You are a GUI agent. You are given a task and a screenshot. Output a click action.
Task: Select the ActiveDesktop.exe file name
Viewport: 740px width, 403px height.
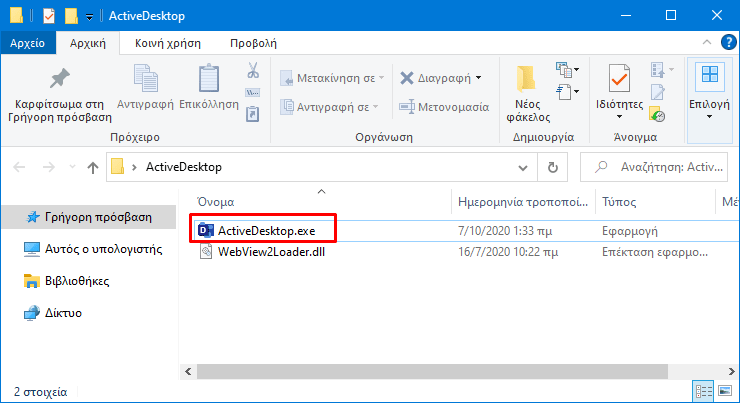click(266, 231)
